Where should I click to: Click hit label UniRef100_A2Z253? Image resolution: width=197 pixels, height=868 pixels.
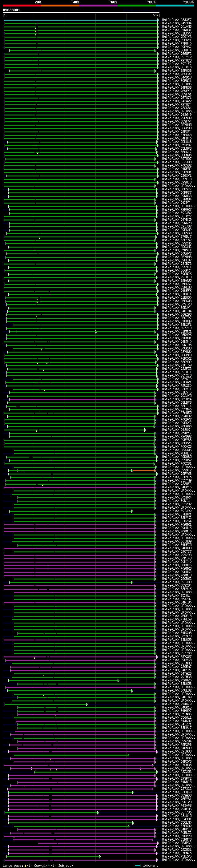pos(176,772)
